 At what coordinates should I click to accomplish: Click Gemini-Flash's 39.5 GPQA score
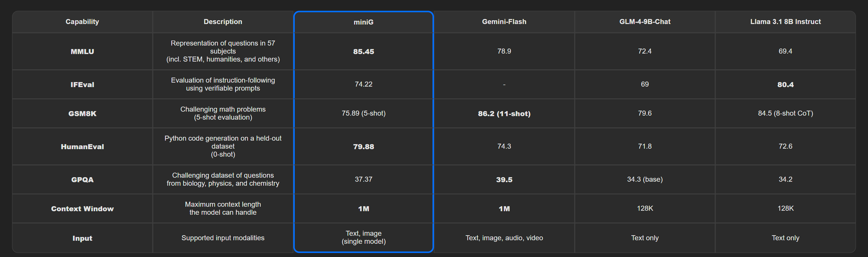coord(504,179)
